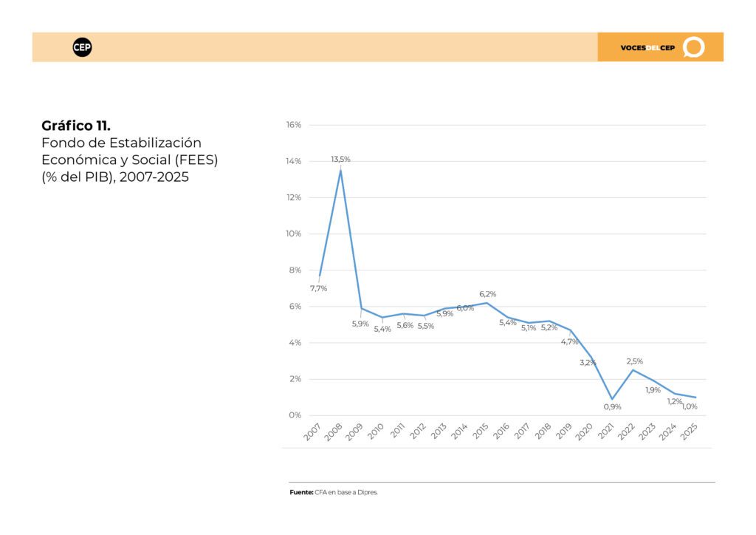Click the Gráfico 11. heading

pos(76,126)
